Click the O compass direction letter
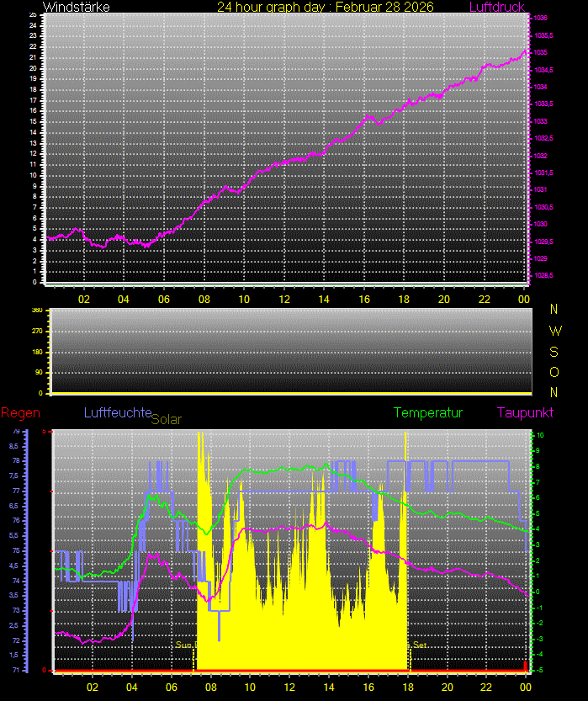The width and height of the screenshot is (588, 701). (554, 371)
